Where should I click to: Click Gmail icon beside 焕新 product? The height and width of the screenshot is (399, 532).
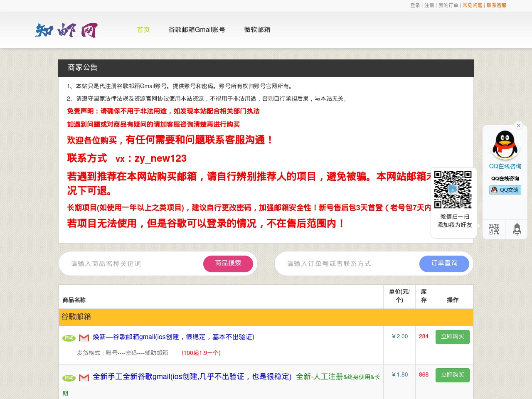[x=84, y=338]
